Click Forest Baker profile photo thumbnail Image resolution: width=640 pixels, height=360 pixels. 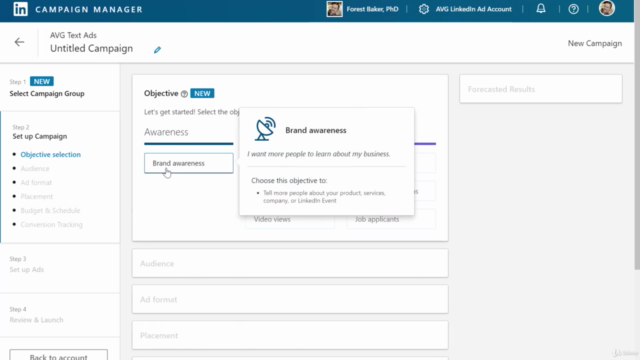(x=334, y=9)
